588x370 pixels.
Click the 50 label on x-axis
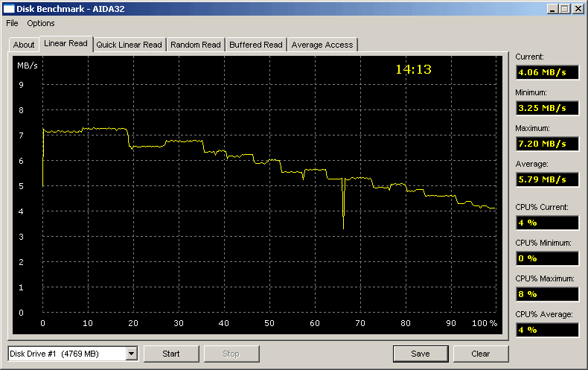pos(269,323)
